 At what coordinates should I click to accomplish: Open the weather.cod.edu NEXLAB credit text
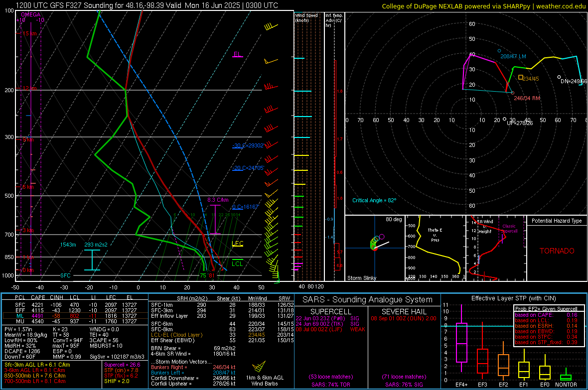pyautogui.click(x=483, y=6)
